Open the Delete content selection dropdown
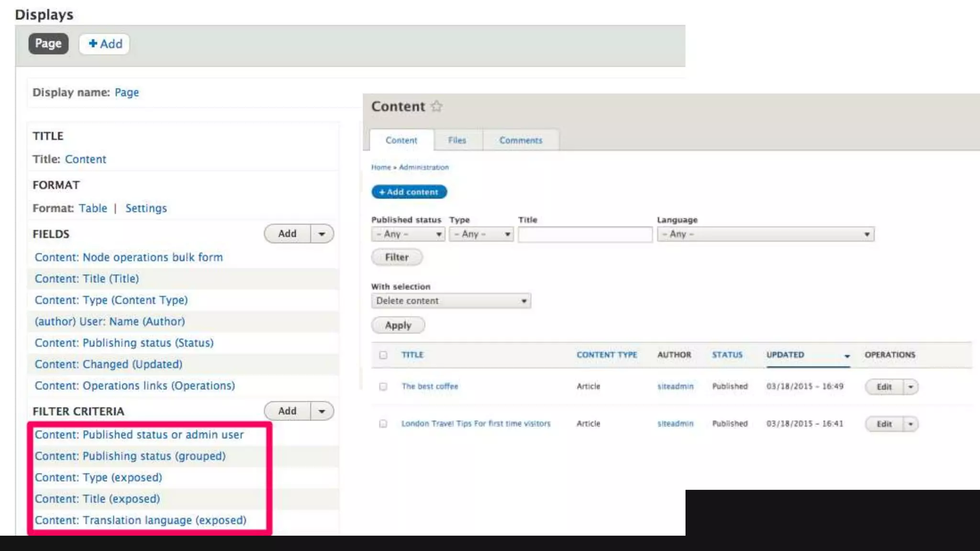 [451, 301]
